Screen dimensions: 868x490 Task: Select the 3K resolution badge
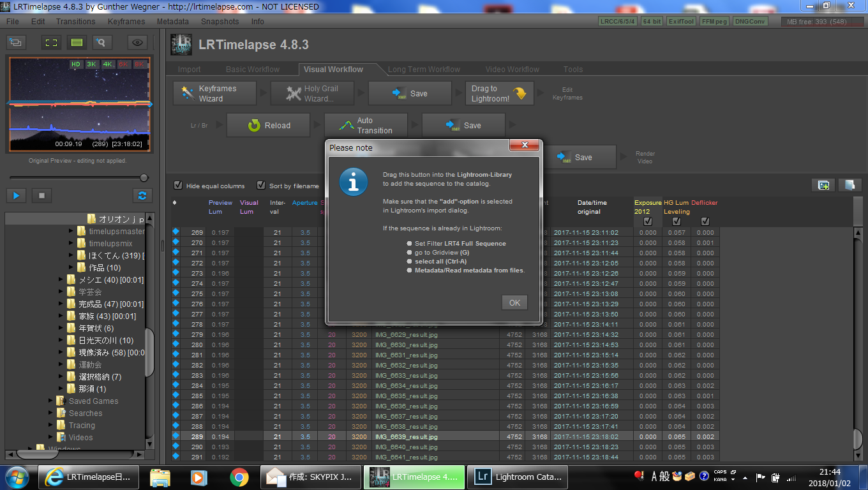click(92, 64)
